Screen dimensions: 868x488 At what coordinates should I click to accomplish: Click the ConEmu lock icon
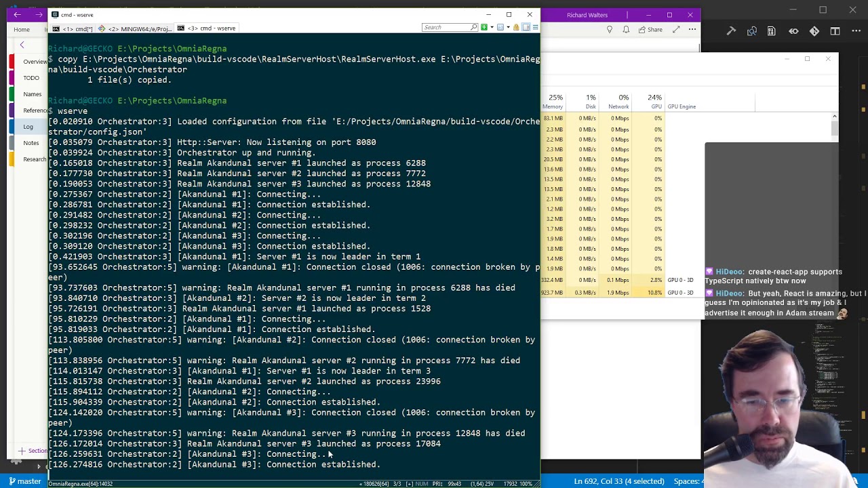coord(516,28)
